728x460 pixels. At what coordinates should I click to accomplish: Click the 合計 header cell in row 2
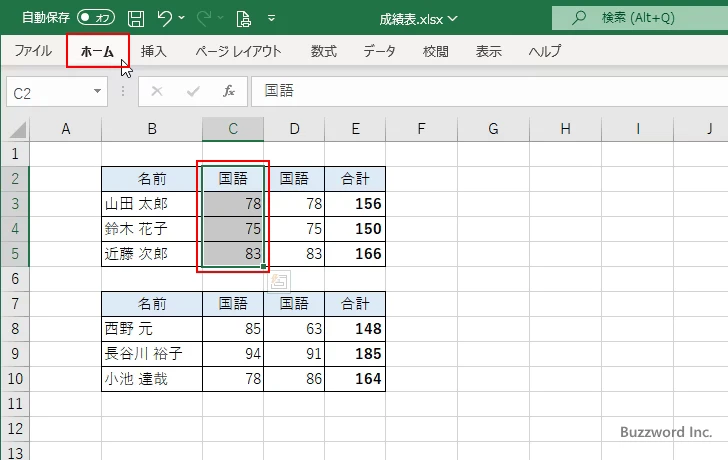point(355,179)
